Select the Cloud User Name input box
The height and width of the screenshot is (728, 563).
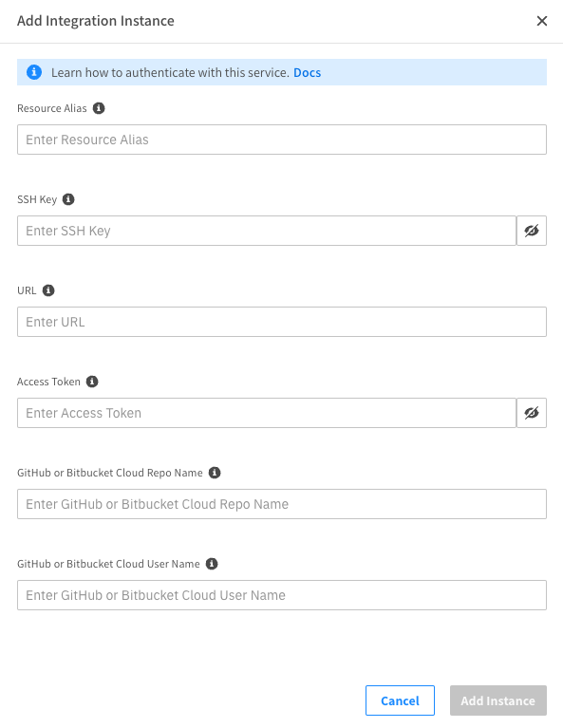(x=282, y=595)
